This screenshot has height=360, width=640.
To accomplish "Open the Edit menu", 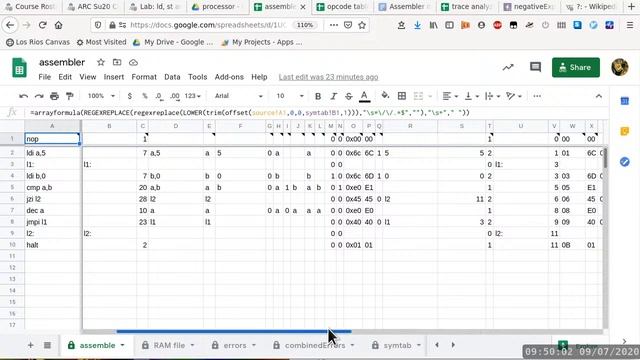I will [x=65, y=77].
